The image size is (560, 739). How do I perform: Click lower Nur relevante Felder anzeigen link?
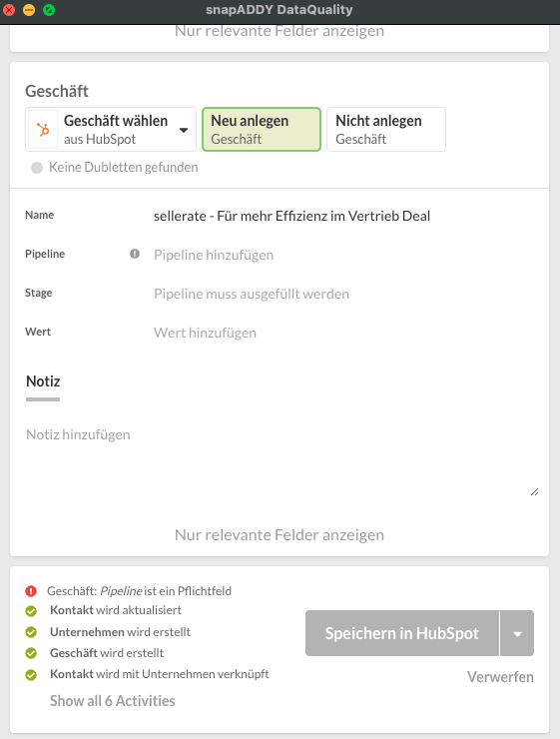[x=280, y=535]
